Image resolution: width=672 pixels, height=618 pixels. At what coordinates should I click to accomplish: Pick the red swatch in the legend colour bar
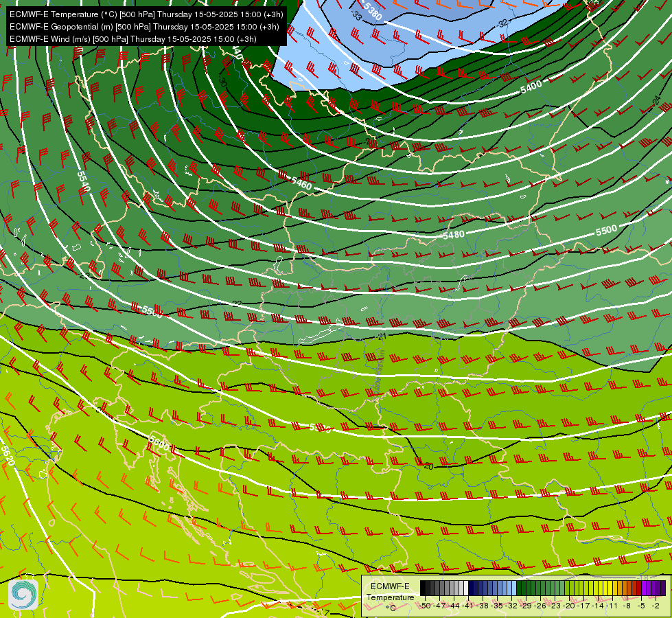639,588
